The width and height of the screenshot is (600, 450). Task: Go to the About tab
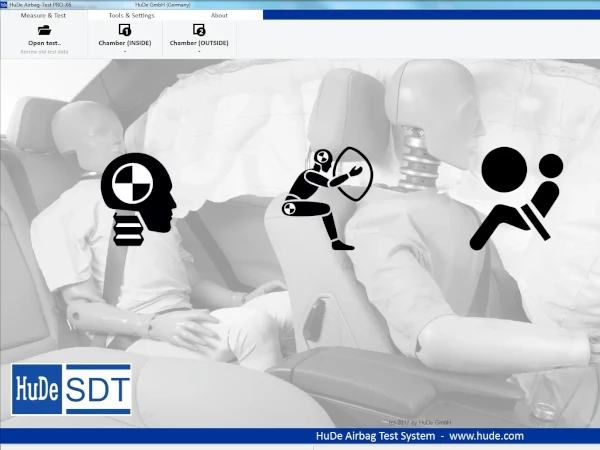219,16
